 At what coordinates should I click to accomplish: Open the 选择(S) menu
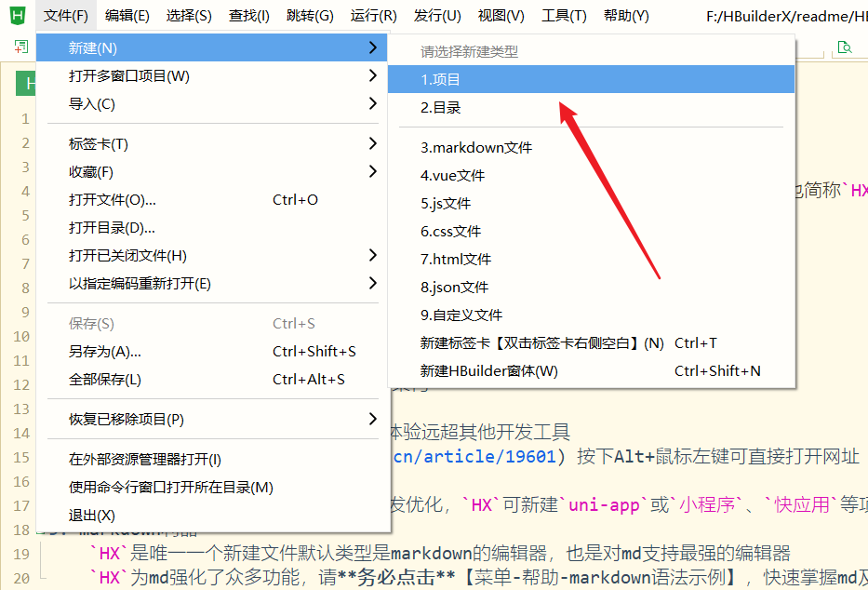[189, 16]
